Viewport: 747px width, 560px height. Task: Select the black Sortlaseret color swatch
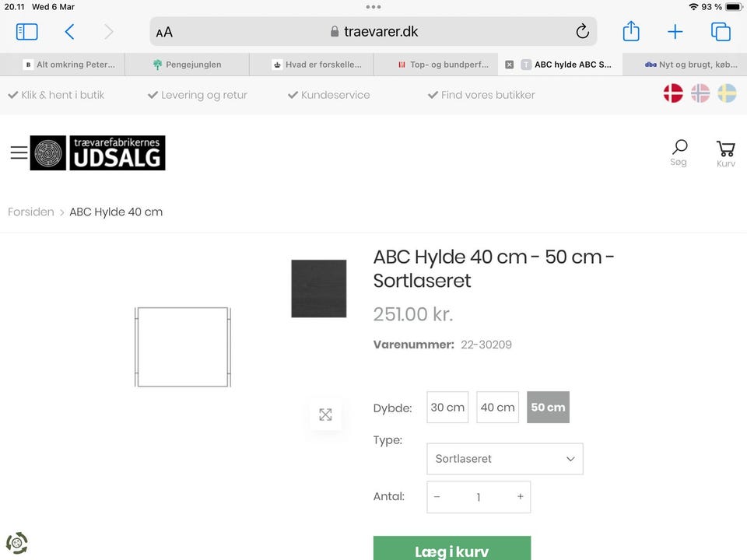319,289
